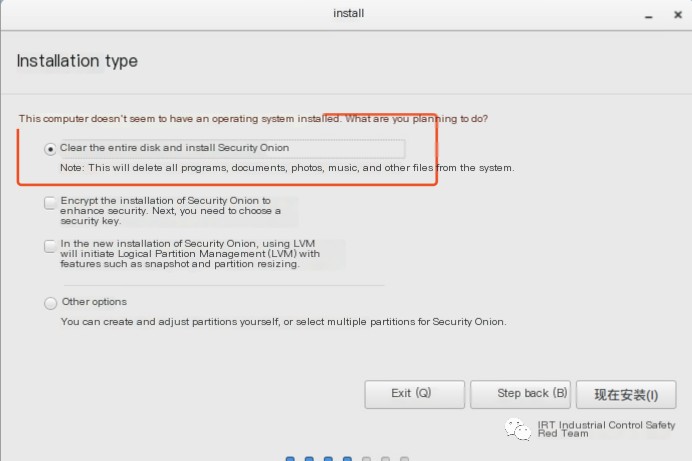
Task: Click the 'create and adjust partitions yourself' description
Action: (283, 322)
